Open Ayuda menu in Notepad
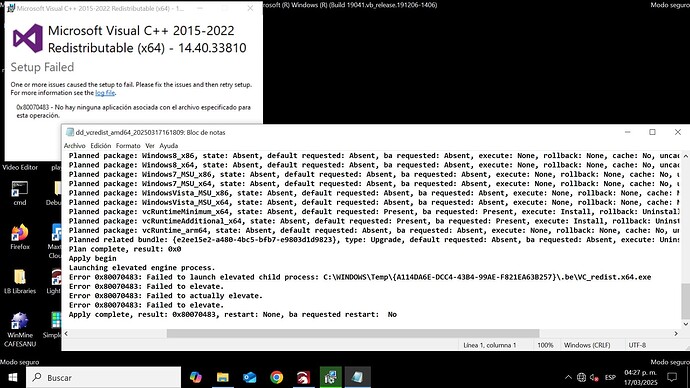 [x=169, y=146]
